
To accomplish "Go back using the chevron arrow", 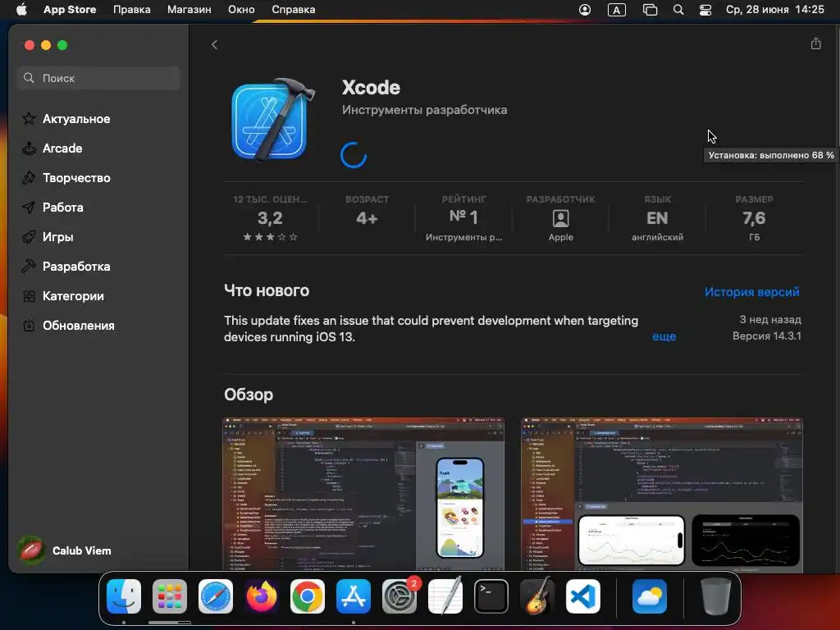I will click(214, 45).
